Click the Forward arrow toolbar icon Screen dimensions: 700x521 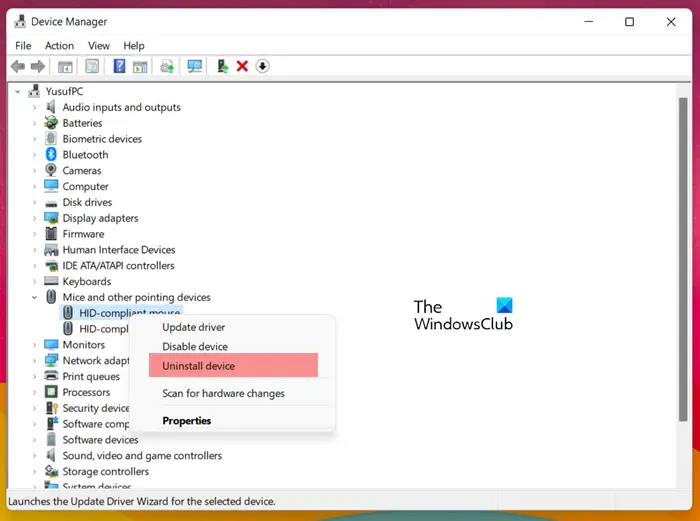38,67
